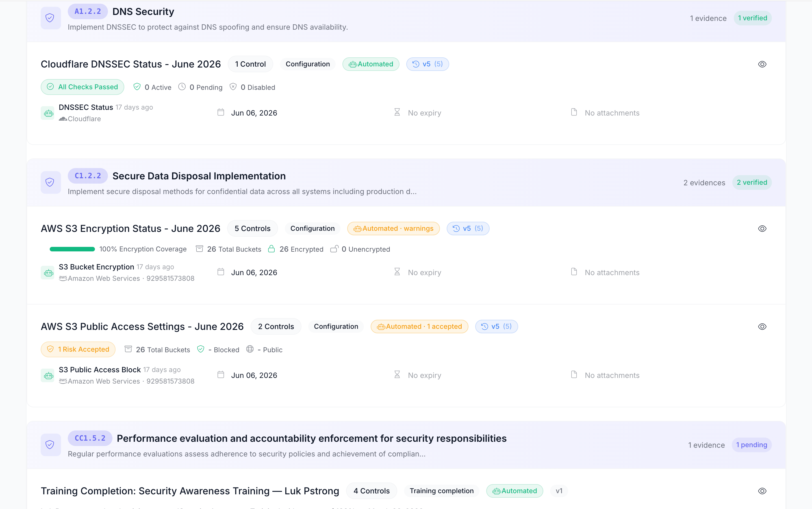
Task: Open Training Completion: Security Awareness Training title
Action: click(190, 491)
